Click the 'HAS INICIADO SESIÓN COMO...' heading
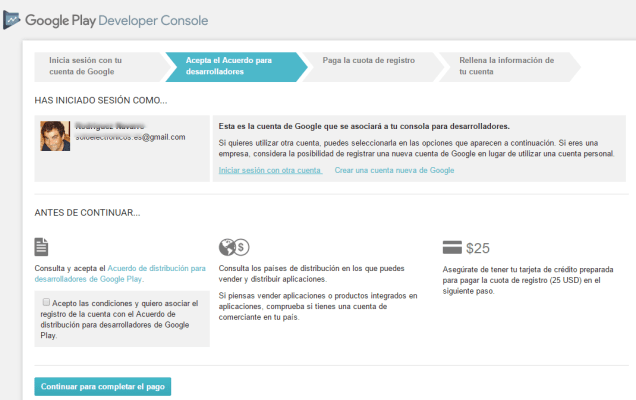 [100, 101]
